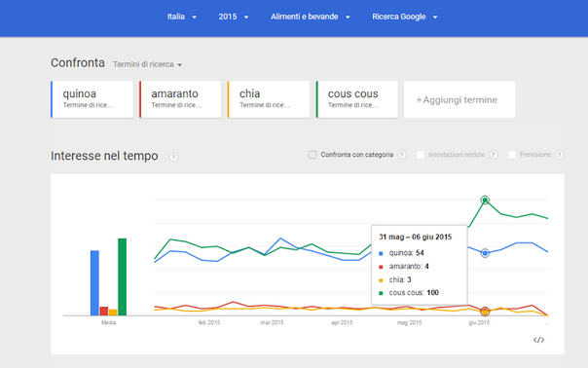Click the embed code icon below chart
This screenshot has height=368, width=588.
538,340
